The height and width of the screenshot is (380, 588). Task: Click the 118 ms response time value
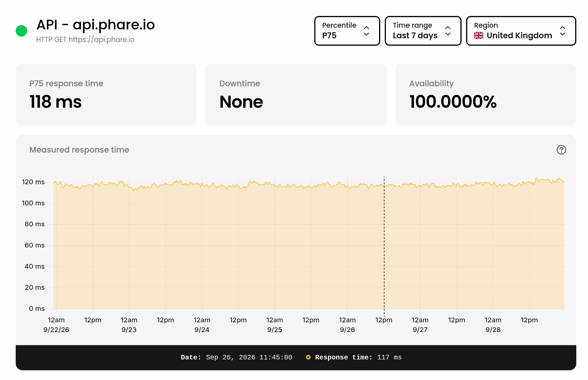[55, 102]
